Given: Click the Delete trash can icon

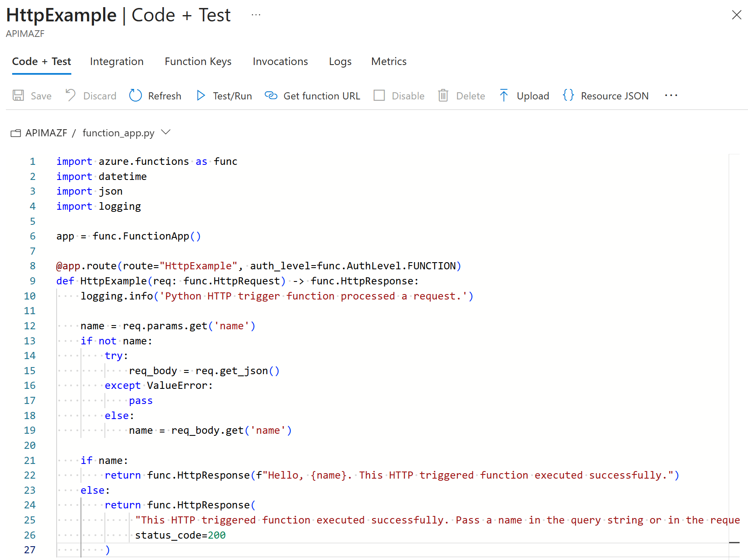Looking at the screenshot, I should tap(443, 96).
